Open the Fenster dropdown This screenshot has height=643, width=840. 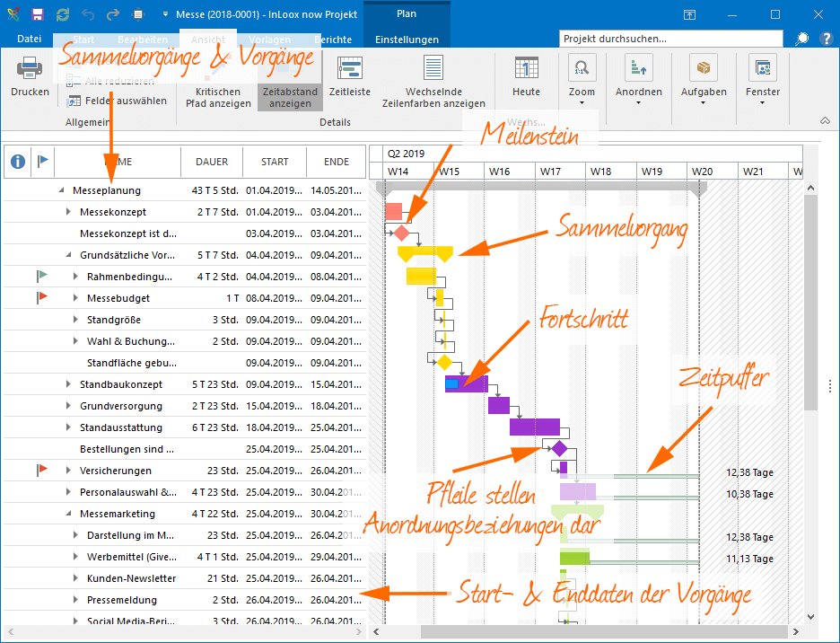point(762,81)
